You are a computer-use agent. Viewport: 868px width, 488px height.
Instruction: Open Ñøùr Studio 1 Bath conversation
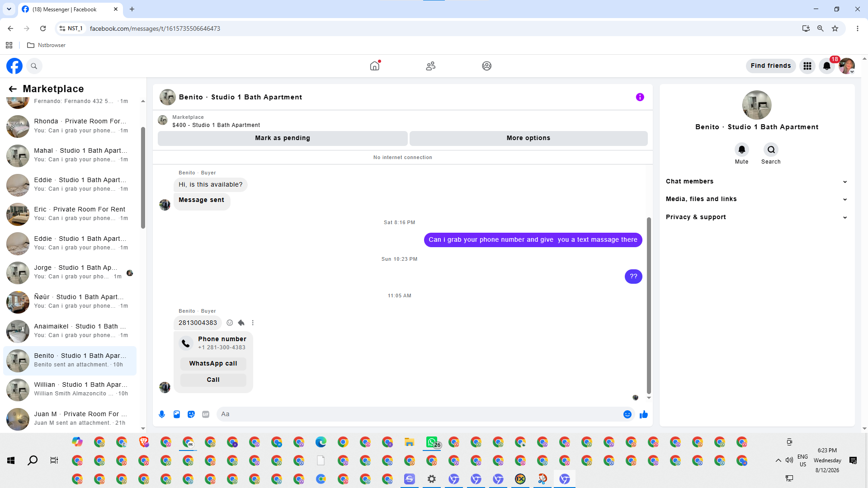(x=70, y=302)
